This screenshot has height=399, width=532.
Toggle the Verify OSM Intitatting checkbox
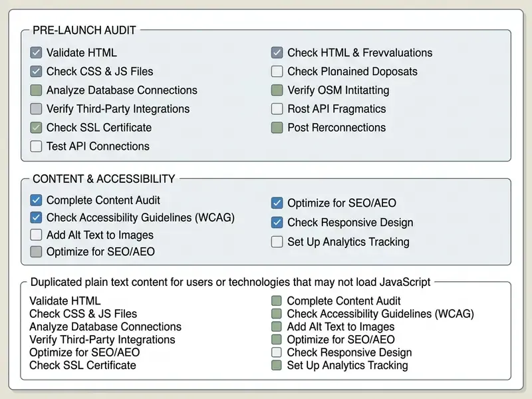click(277, 90)
